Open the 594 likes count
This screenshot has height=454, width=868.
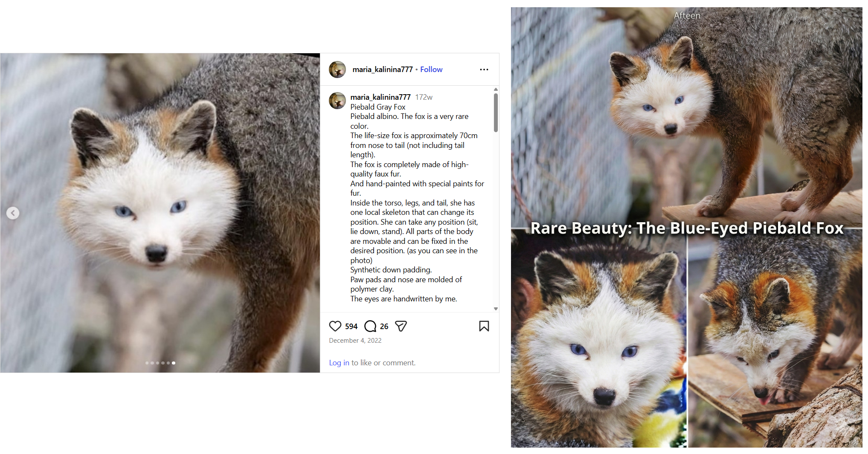[351, 327]
